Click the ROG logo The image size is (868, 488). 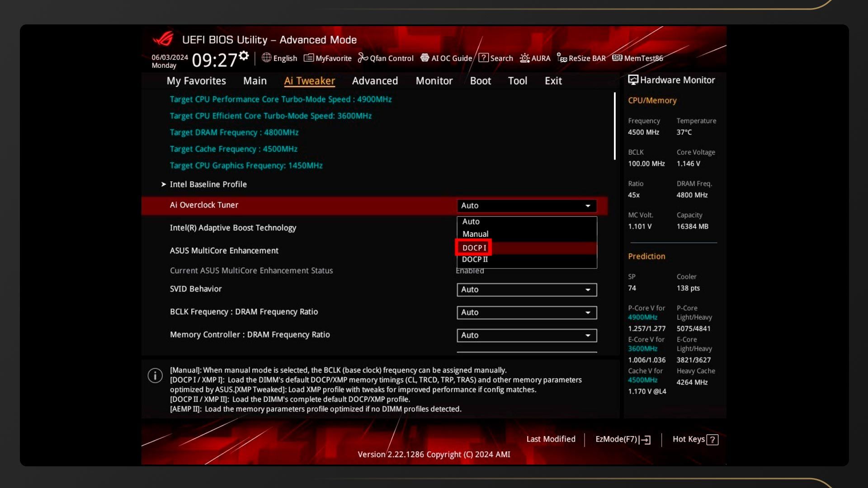163,39
